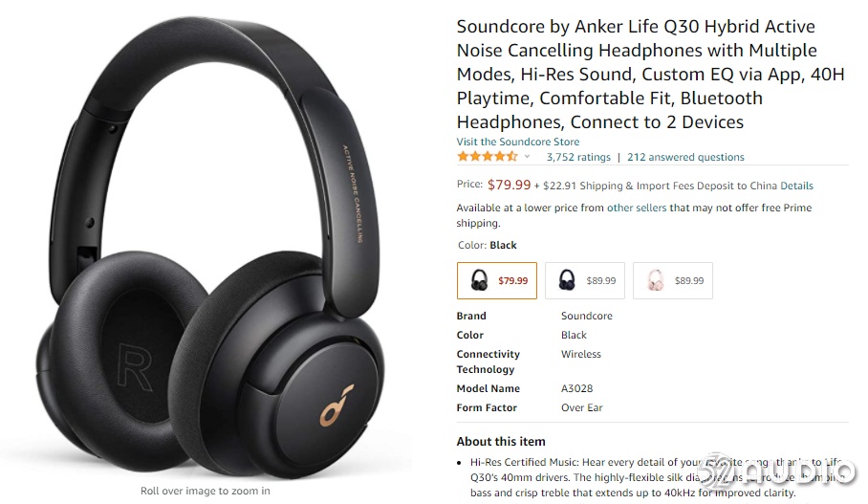Click the star rating icons
The image size is (868, 504).
(488, 157)
